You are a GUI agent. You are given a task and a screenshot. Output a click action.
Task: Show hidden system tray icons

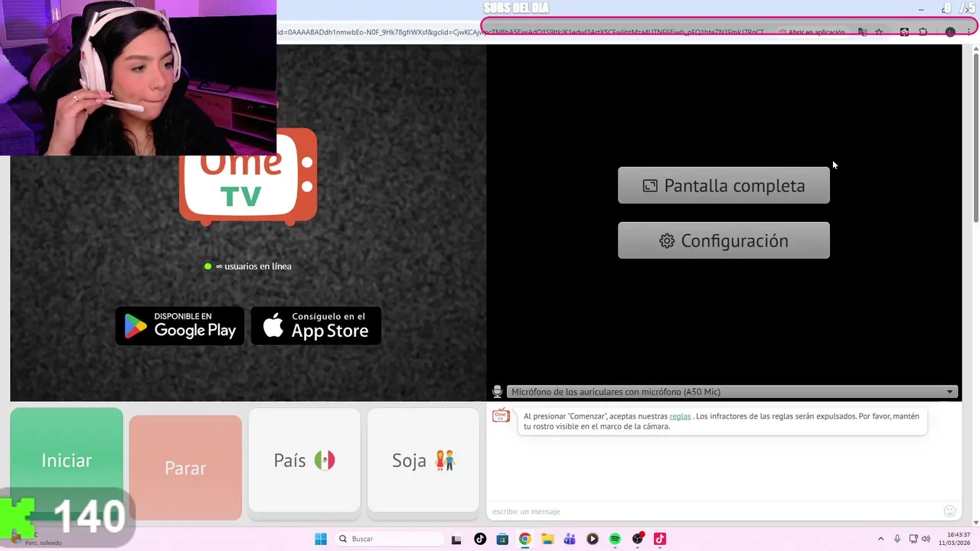coord(880,539)
